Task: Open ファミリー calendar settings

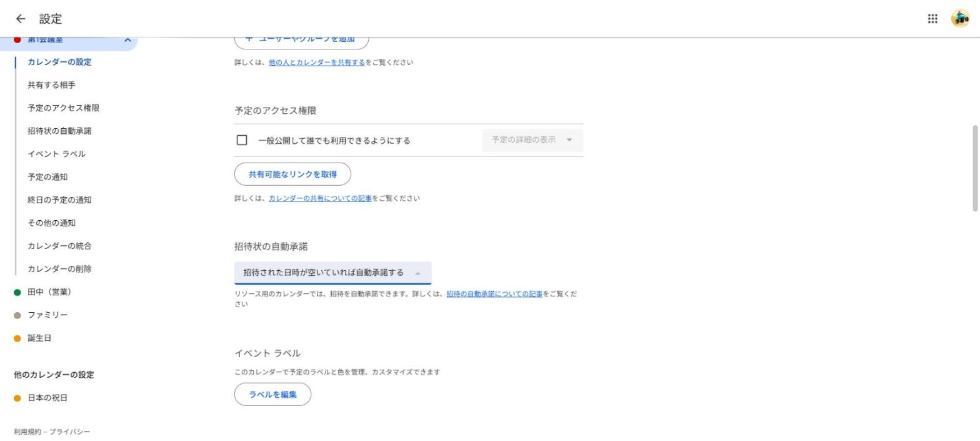Action: pos(47,315)
